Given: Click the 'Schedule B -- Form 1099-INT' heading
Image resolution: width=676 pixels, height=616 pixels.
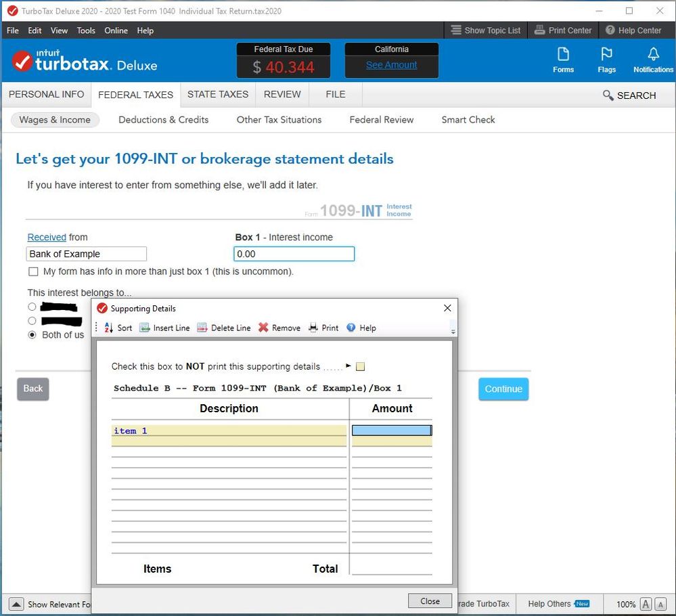Looking at the screenshot, I should [257, 389].
